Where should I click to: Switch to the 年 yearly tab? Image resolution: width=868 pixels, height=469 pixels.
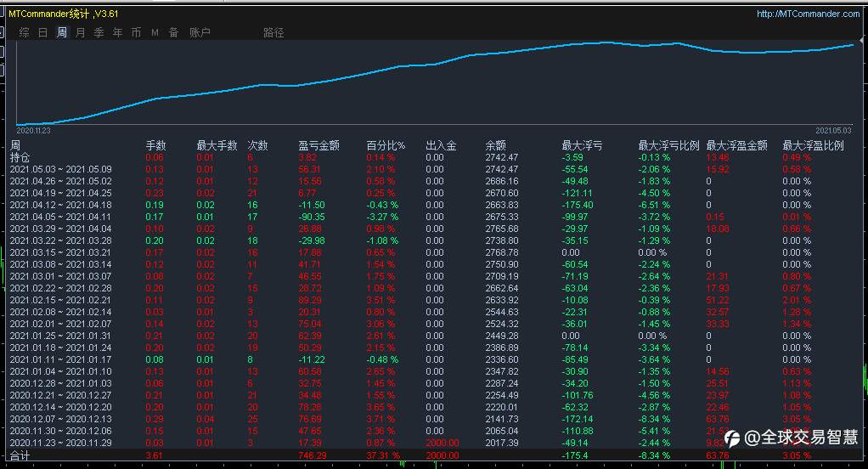click(x=118, y=32)
